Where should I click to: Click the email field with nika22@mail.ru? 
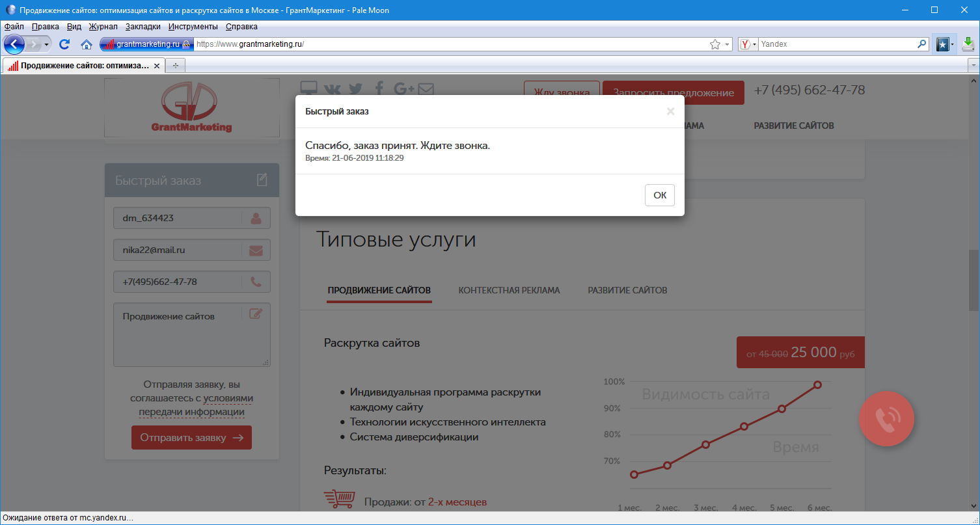(x=192, y=250)
